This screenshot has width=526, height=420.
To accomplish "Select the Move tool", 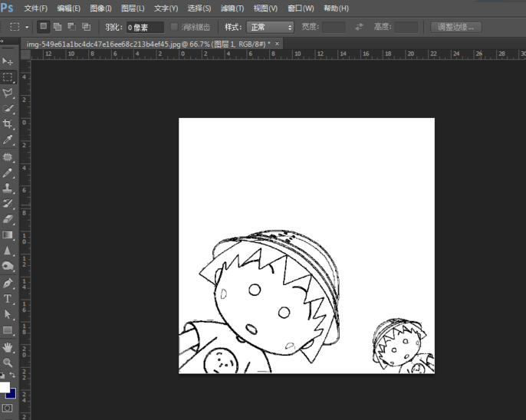I will (x=8, y=61).
